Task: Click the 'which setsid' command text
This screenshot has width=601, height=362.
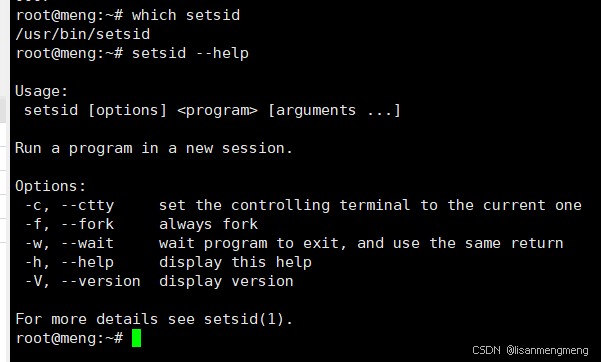Action: [186, 15]
